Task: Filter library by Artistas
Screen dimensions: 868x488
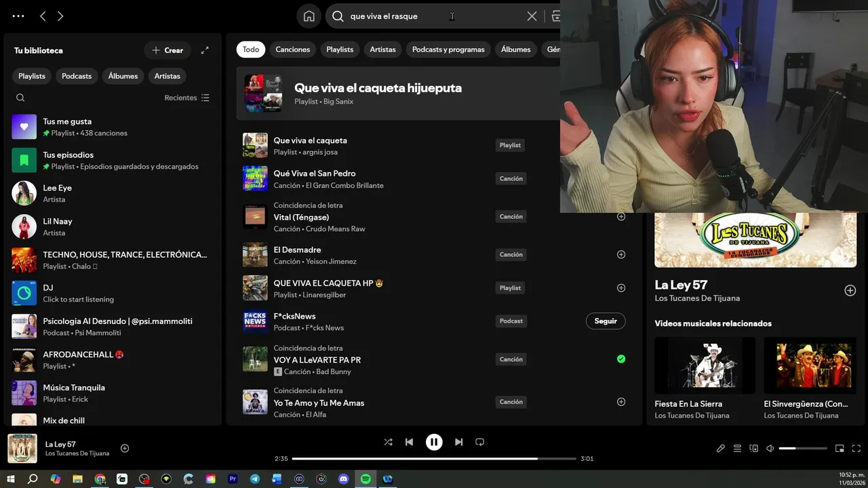Action: 167,76
